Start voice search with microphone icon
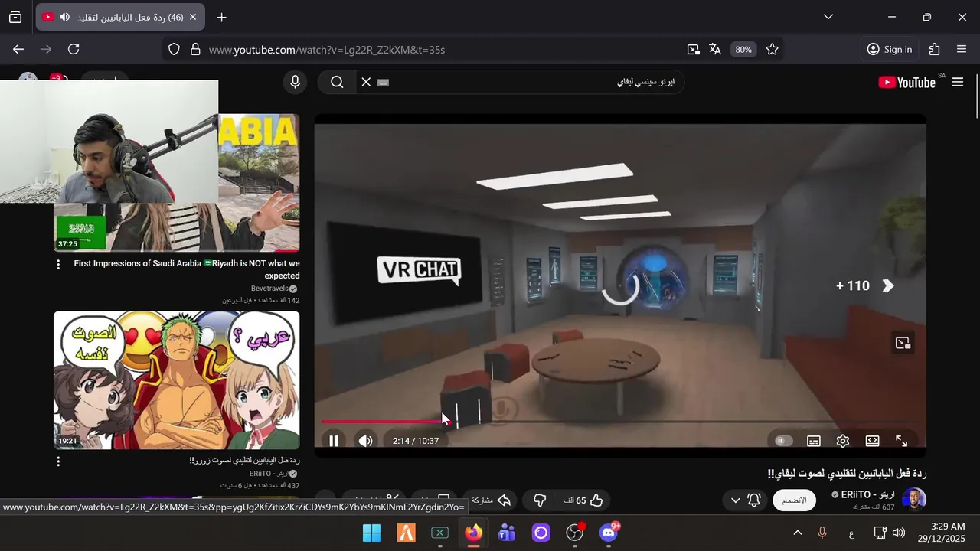980x551 pixels. pyautogui.click(x=295, y=82)
